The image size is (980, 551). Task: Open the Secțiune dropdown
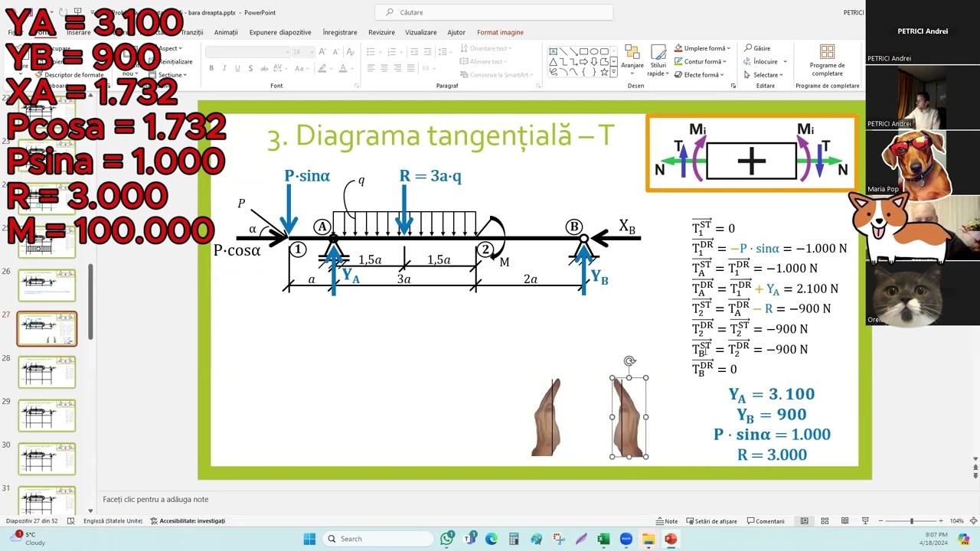[x=168, y=75]
